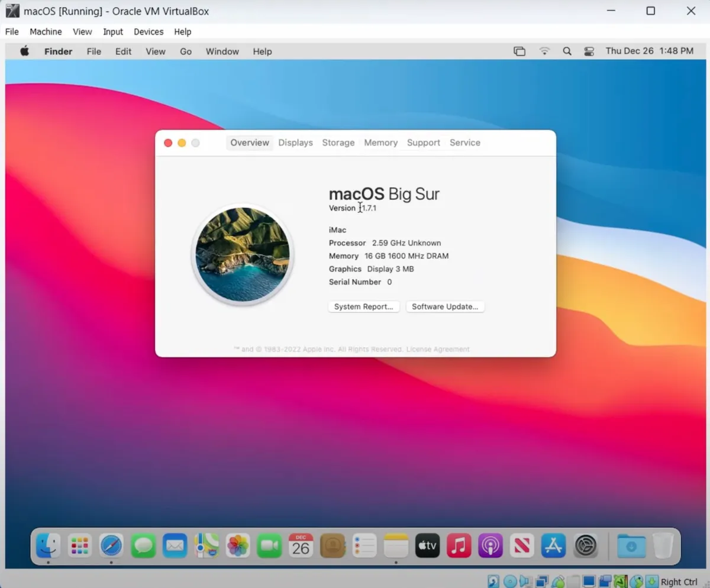Viewport: 710px width, 588px height.
Task: Click the Version 11.7.1 text
Action: [x=353, y=208]
